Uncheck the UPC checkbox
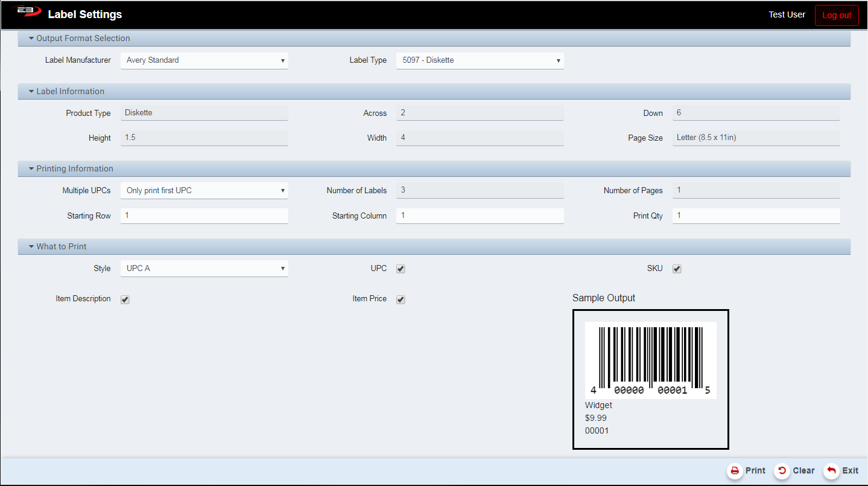Image resolution: width=868 pixels, height=486 pixels. 401,269
